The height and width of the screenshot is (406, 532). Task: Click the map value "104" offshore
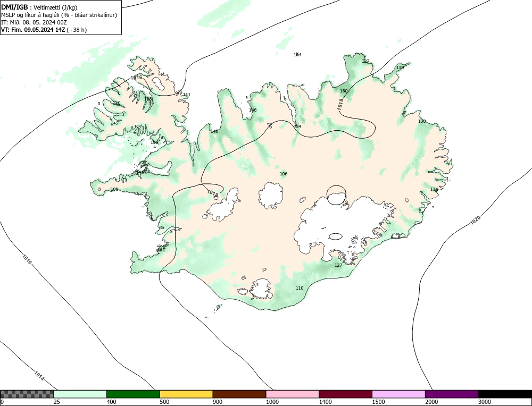(297, 55)
